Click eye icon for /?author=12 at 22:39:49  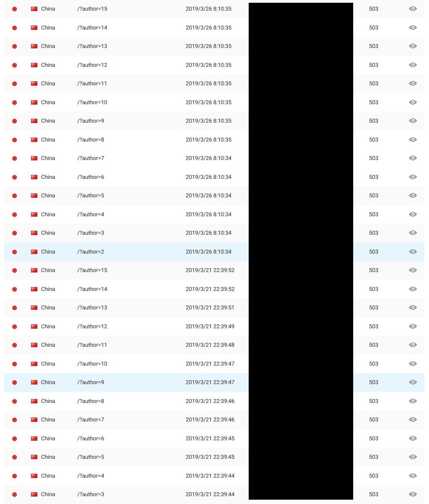click(x=412, y=326)
